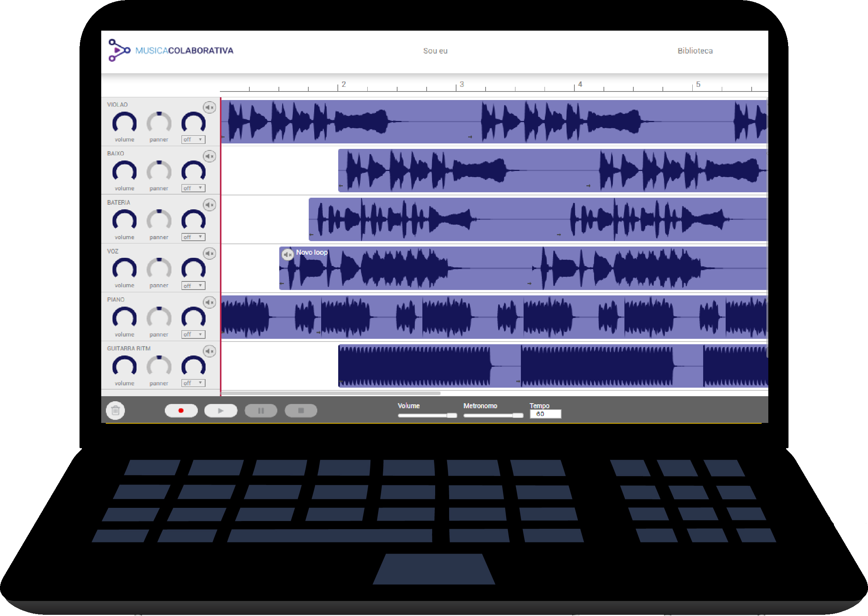Select the BAIXO audio clip waveform

pos(553,171)
